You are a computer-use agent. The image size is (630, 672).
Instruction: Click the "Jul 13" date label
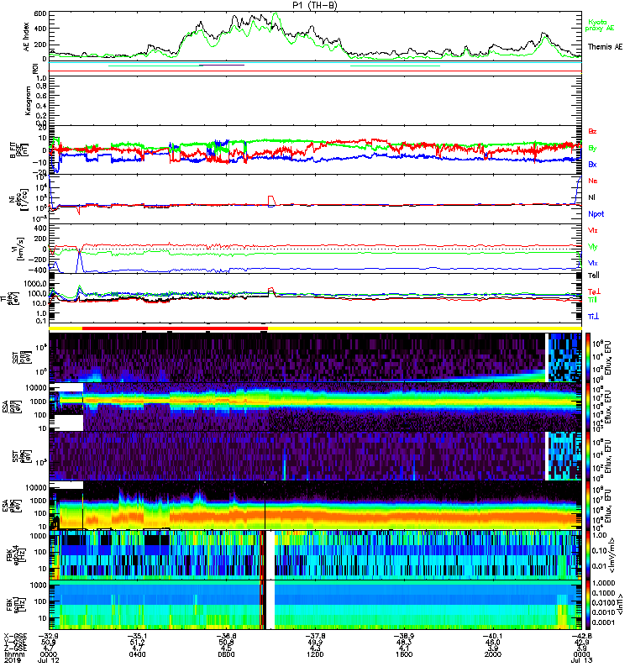coord(581,660)
